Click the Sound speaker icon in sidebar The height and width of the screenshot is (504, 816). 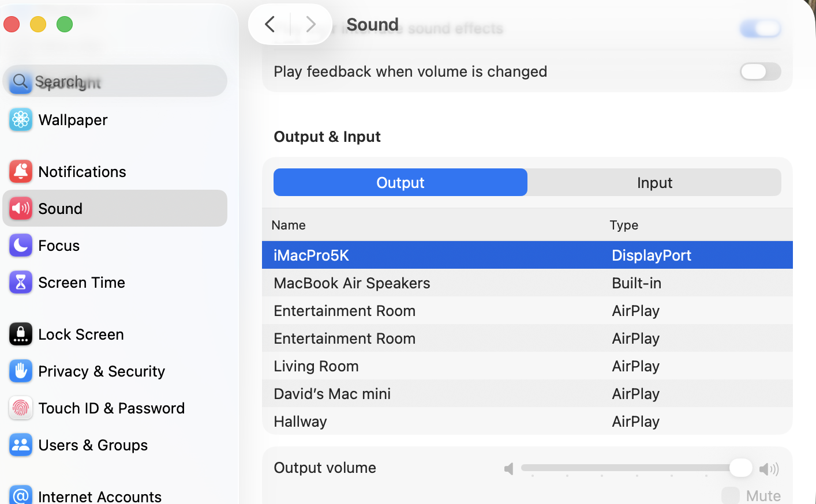click(21, 209)
